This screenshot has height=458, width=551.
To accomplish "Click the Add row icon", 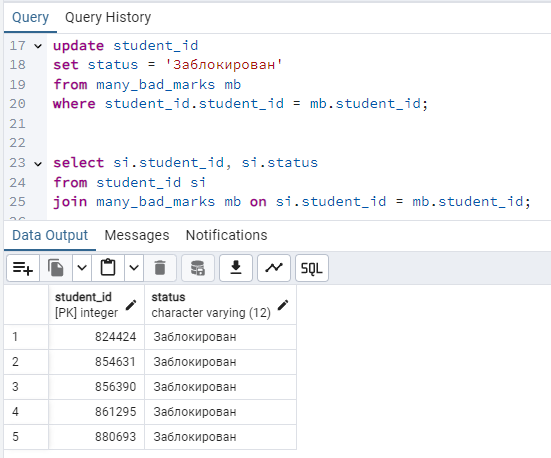I will coord(23,268).
